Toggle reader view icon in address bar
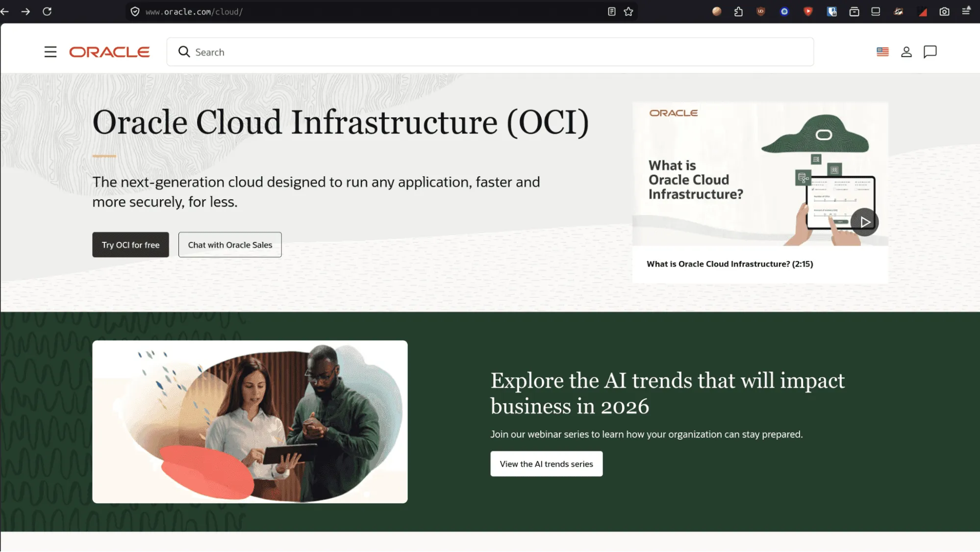The height and width of the screenshot is (552, 980). tap(611, 11)
